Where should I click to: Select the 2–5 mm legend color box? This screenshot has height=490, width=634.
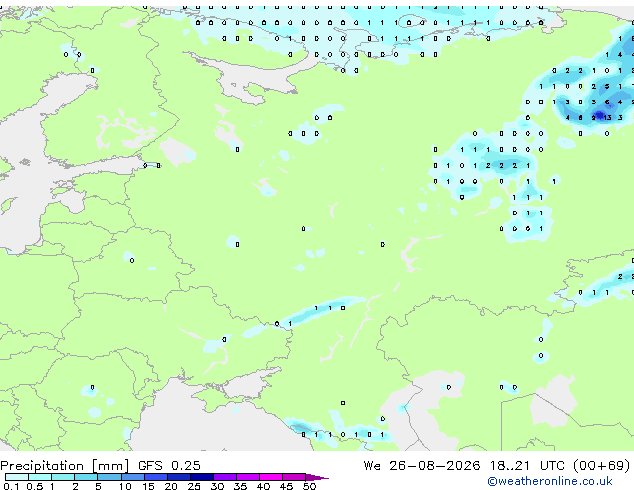86,477
